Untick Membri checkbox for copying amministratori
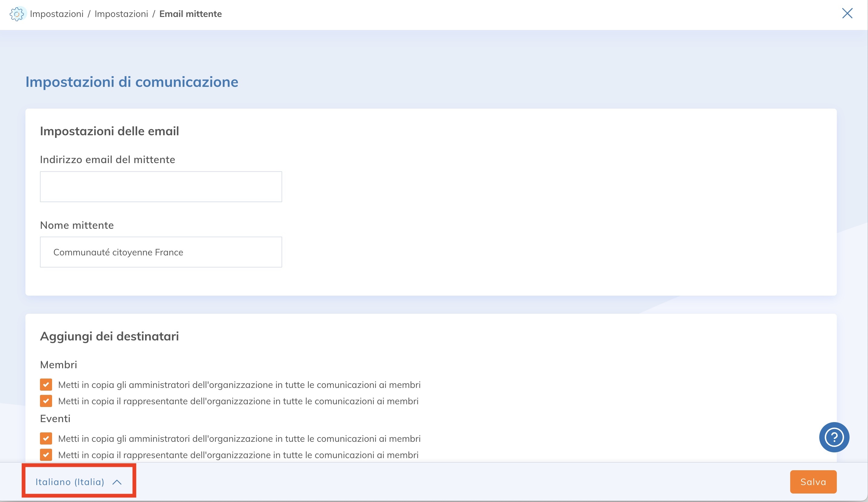The height and width of the screenshot is (502, 868). 46,385
